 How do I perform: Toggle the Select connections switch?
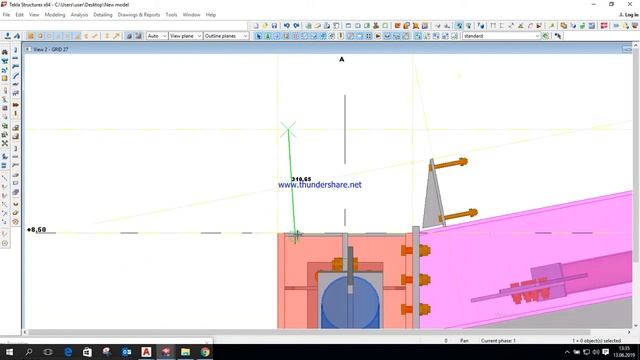[267, 36]
